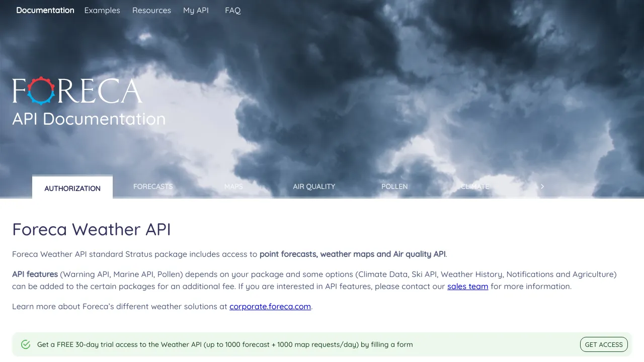
Task: Go to My API page
Action: [x=196, y=10]
